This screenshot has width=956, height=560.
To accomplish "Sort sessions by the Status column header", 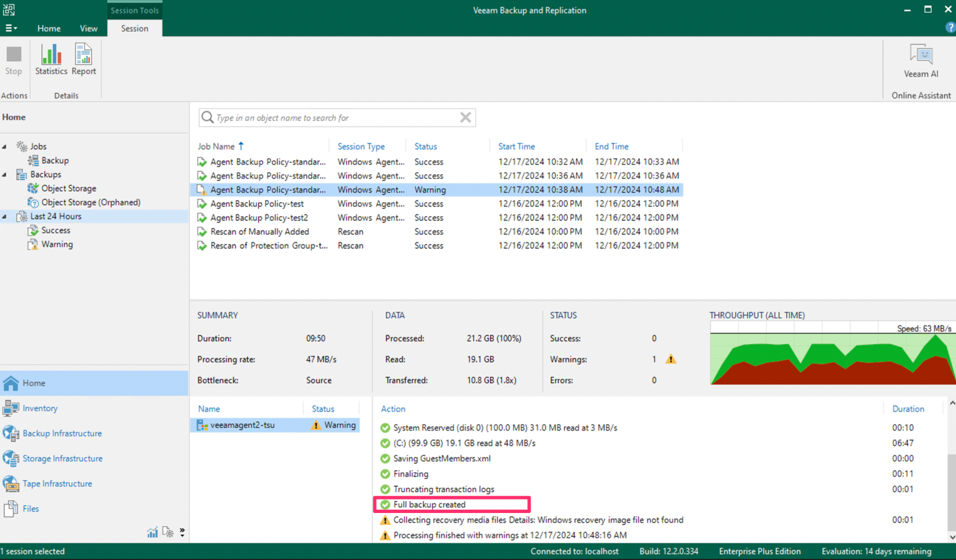I will coord(425,146).
